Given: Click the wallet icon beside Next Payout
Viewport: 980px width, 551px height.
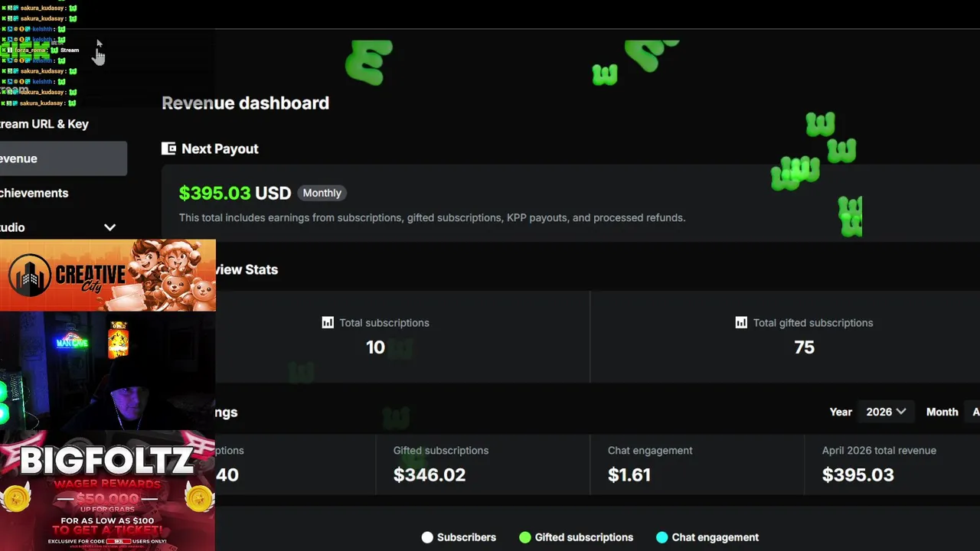Looking at the screenshot, I should point(168,148).
